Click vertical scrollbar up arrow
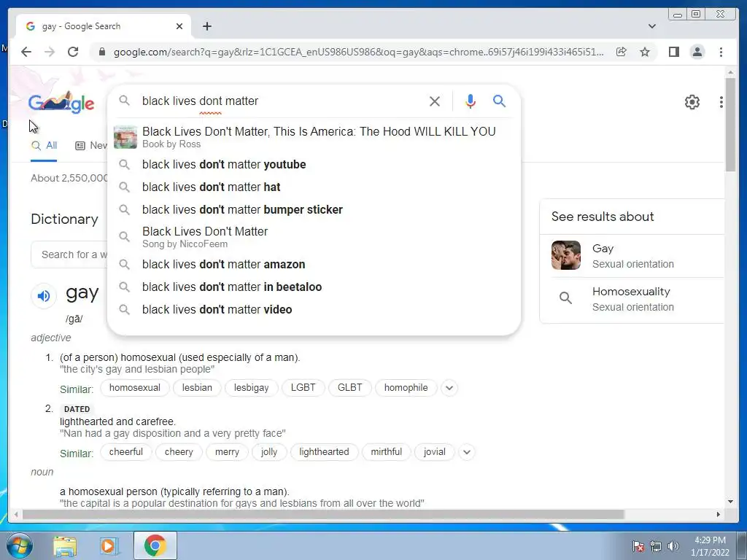The height and width of the screenshot is (560, 747). coord(730,72)
